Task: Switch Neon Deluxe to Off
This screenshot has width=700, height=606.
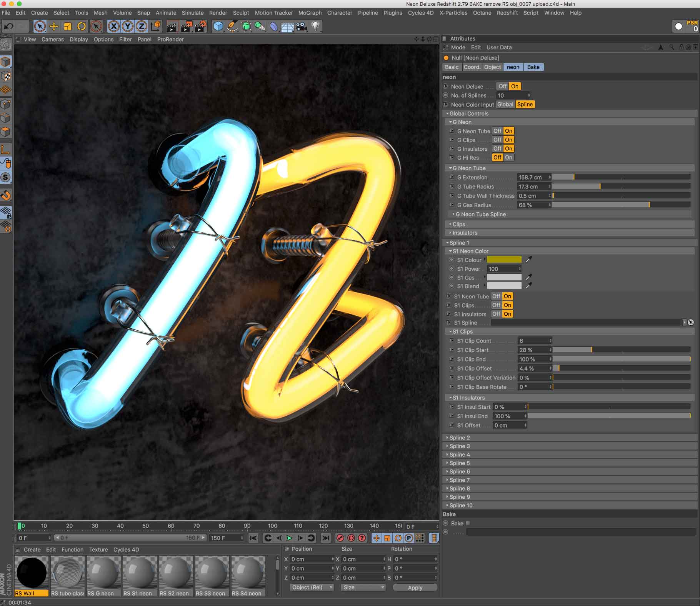Action: [x=502, y=86]
